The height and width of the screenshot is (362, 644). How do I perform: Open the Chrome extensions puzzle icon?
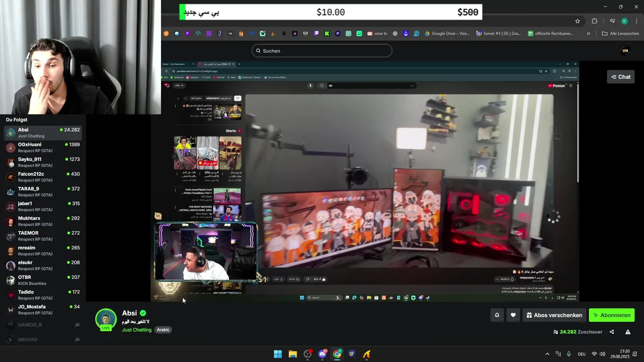pos(595,21)
